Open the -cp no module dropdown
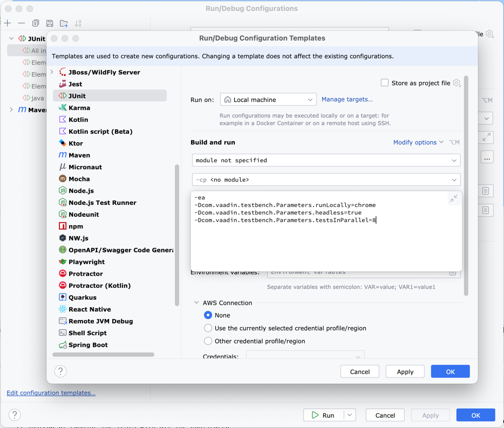The image size is (504, 428). coord(326,180)
